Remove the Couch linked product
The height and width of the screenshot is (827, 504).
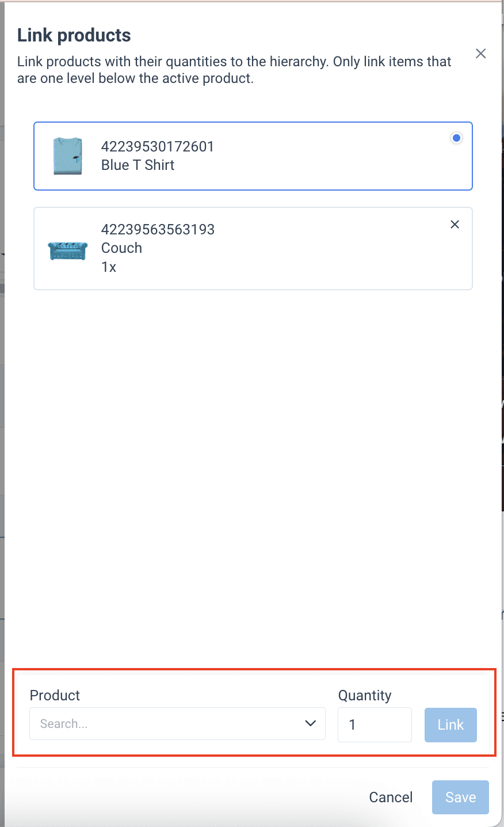pyautogui.click(x=455, y=225)
